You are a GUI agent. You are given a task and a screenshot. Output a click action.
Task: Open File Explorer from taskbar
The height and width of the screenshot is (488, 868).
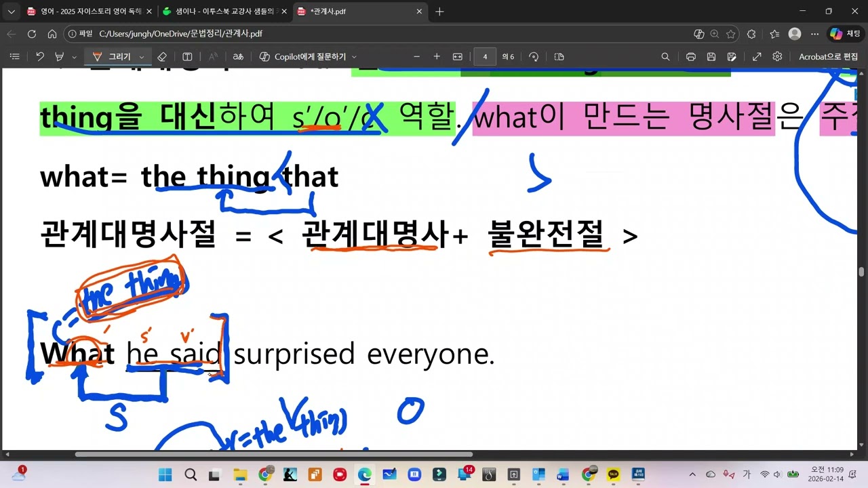240,475
